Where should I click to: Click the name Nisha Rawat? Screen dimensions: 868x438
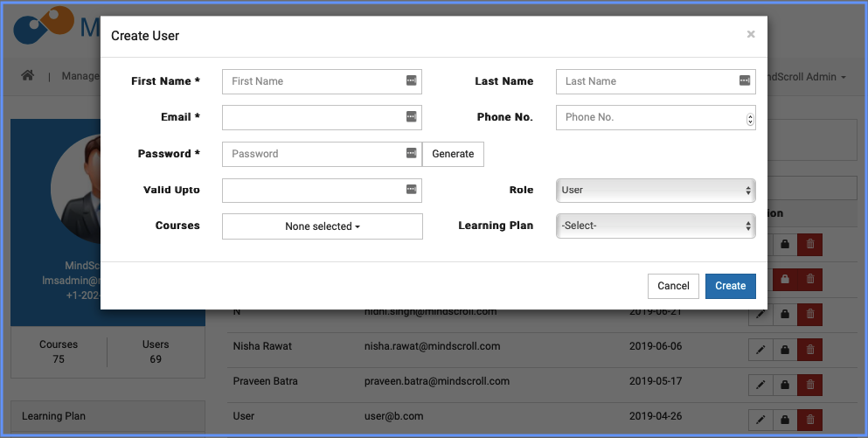[x=262, y=346]
